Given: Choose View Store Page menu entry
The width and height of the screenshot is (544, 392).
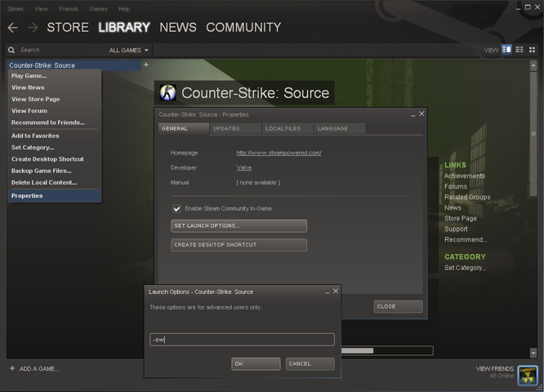Looking at the screenshot, I should coord(55,99).
